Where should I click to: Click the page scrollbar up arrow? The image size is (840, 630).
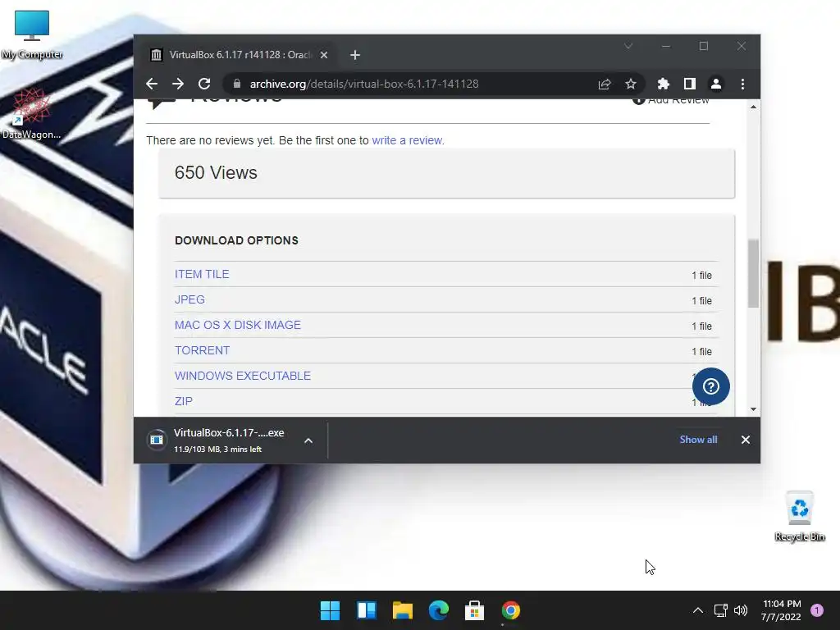753,107
